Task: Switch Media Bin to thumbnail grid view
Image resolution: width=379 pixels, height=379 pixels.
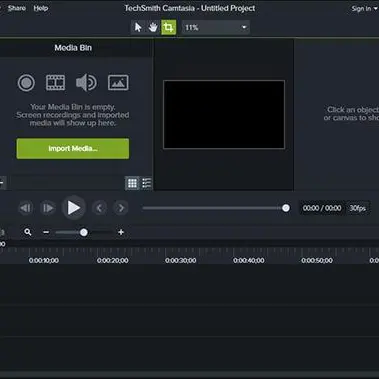Action: (x=132, y=183)
